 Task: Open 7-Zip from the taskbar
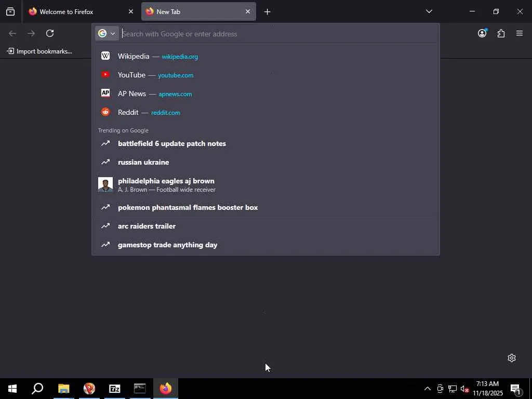point(115,389)
